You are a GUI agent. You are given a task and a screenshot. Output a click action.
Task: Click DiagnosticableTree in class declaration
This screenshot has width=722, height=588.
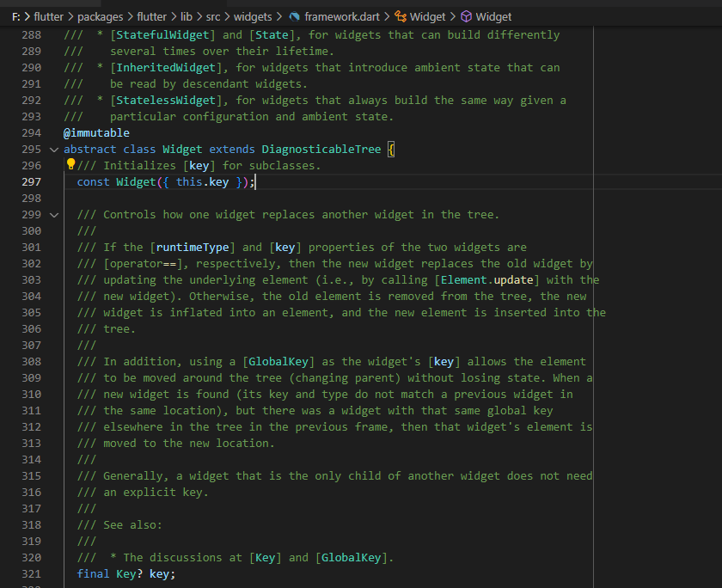click(x=321, y=150)
